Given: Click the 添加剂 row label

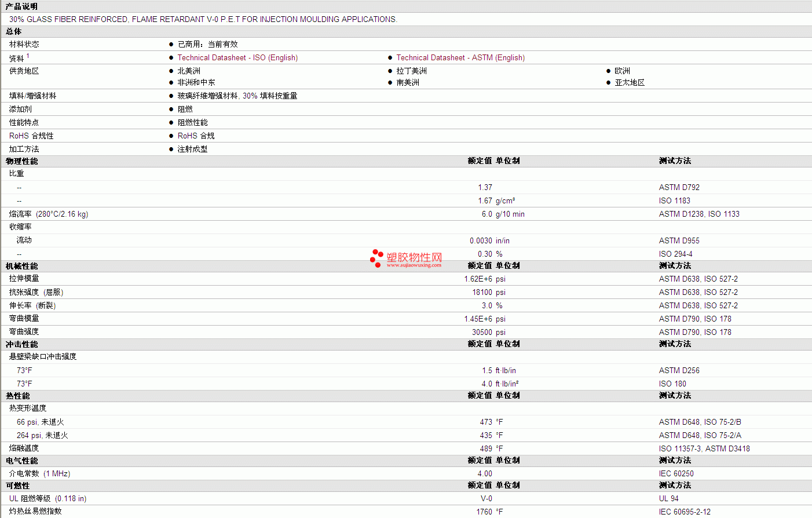Looking at the screenshot, I should tap(20, 109).
